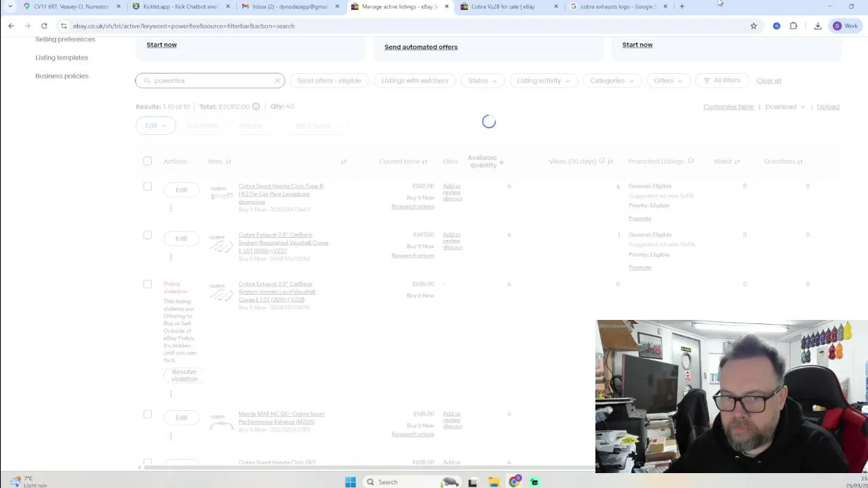Open more actions menu for Mazda MX5 listing

pyautogui.click(x=171, y=436)
